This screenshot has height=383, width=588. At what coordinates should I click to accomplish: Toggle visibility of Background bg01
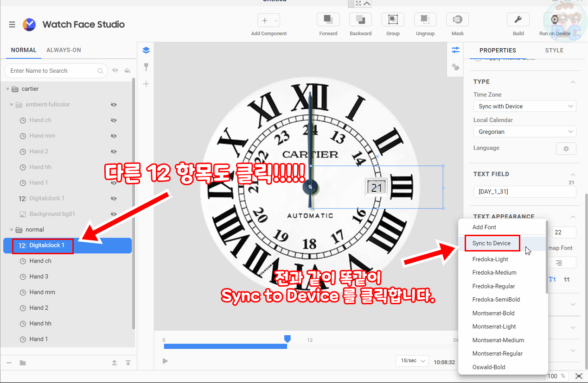click(x=114, y=214)
